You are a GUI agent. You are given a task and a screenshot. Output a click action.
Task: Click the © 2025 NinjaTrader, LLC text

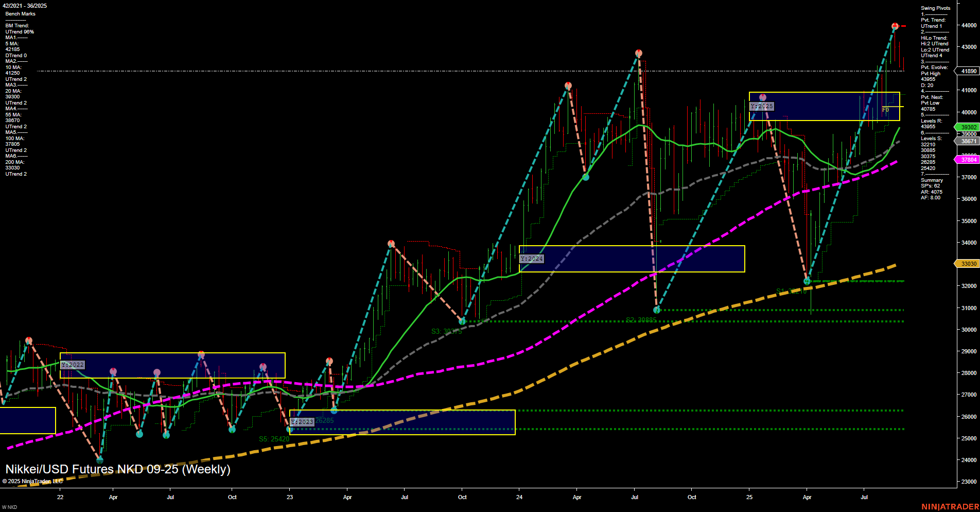[x=32, y=480]
